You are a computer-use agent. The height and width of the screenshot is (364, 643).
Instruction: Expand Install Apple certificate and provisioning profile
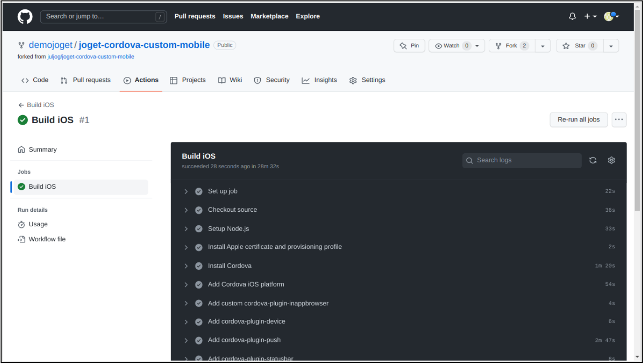click(x=186, y=247)
